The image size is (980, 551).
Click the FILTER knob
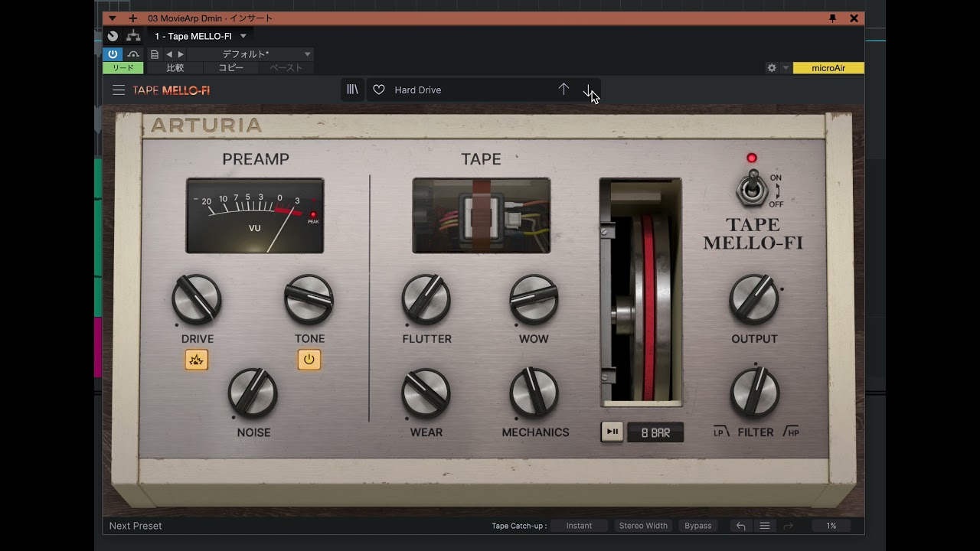[755, 393]
